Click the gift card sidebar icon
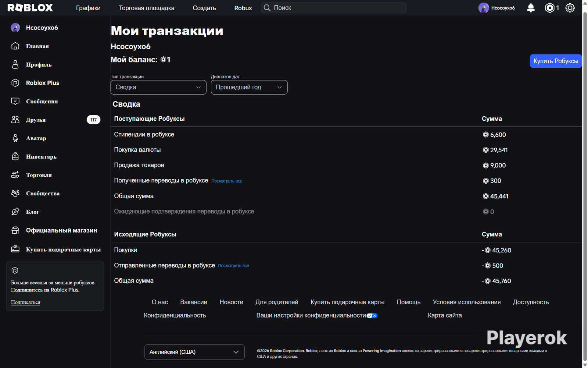The height and width of the screenshot is (368, 588). coord(15,249)
